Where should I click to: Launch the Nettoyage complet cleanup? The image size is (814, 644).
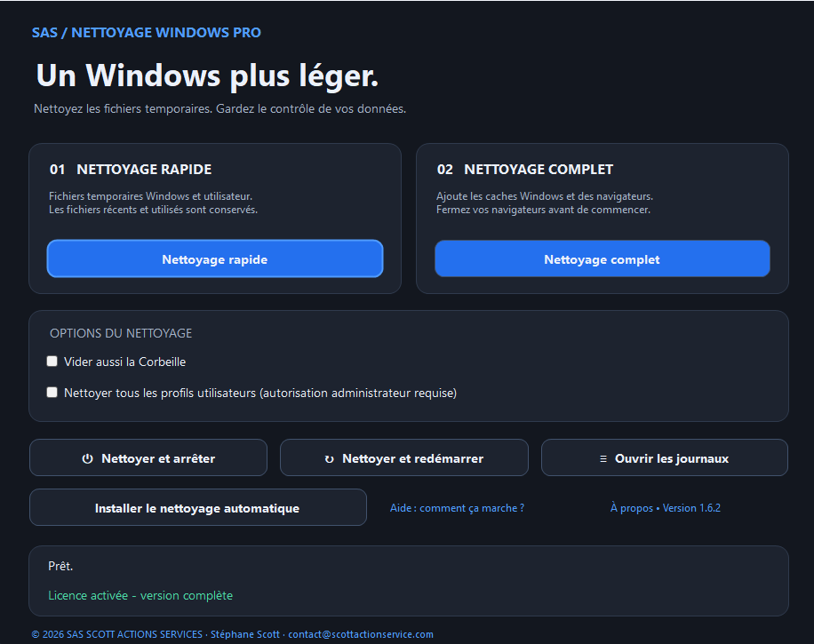click(x=603, y=258)
